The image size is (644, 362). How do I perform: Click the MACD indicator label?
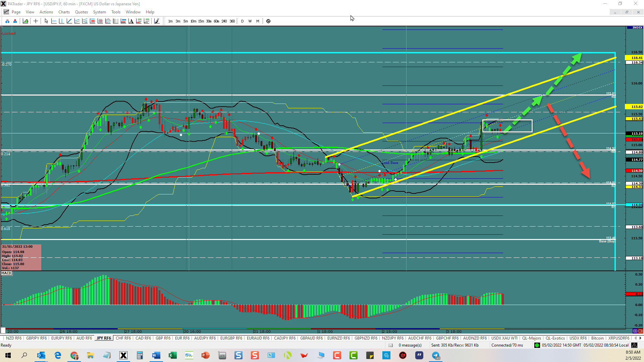tap(6, 273)
